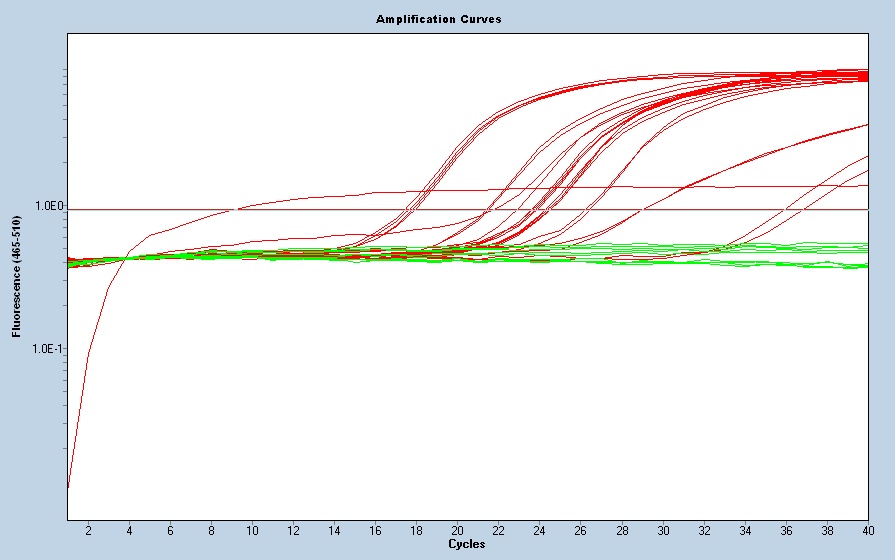Screen dimensions: 895x560
Task: Select the 24 tick on Cycles axis
Action: tap(539, 530)
